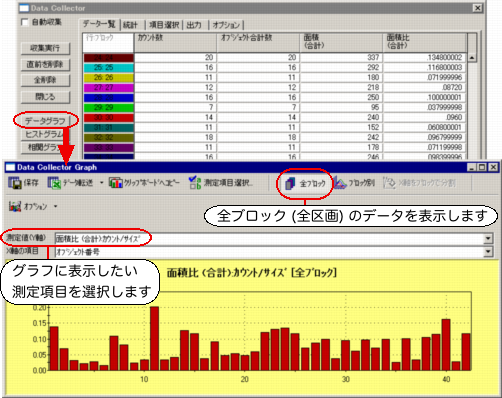Toggle the 自動収集 checkbox
502x398 pixels.
pyautogui.click(x=24, y=22)
